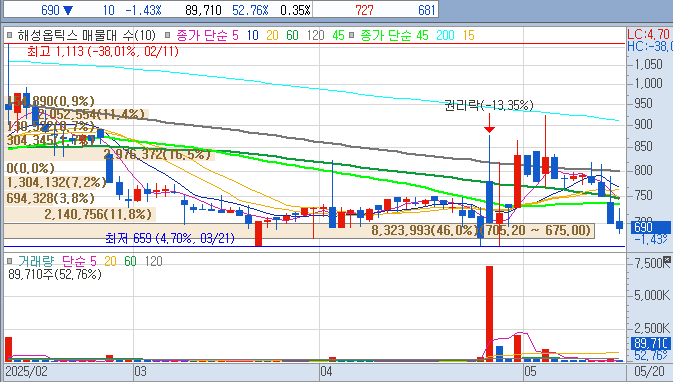This screenshot has width=673, height=382.
Task: Click the 2,500K volume axis label
Action: [x=652, y=328]
